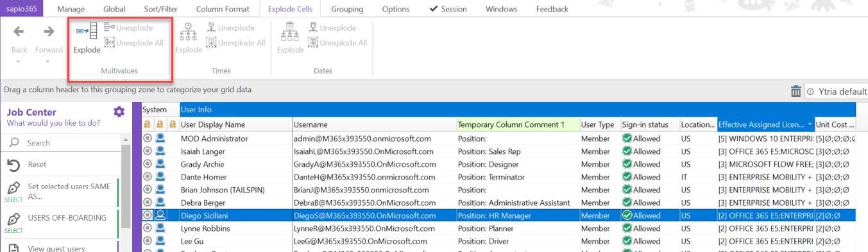Switch to the Grouping ribbon tab

[347, 9]
